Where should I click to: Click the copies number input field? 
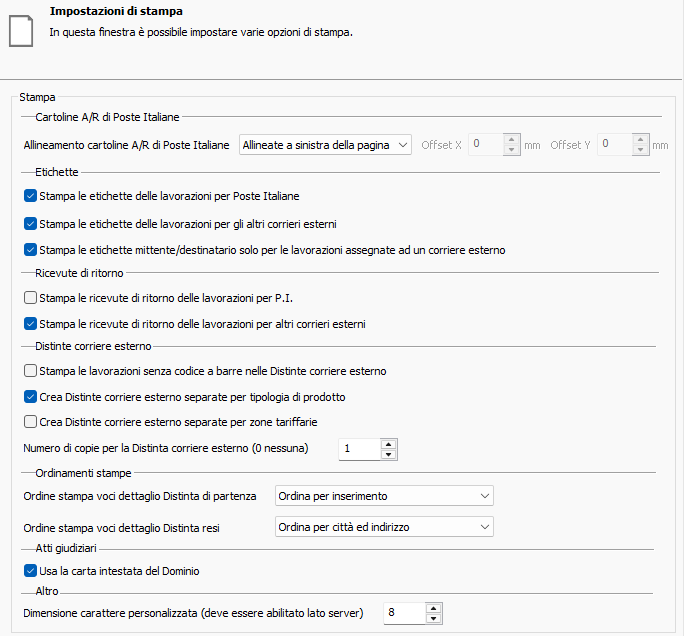point(359,449)
